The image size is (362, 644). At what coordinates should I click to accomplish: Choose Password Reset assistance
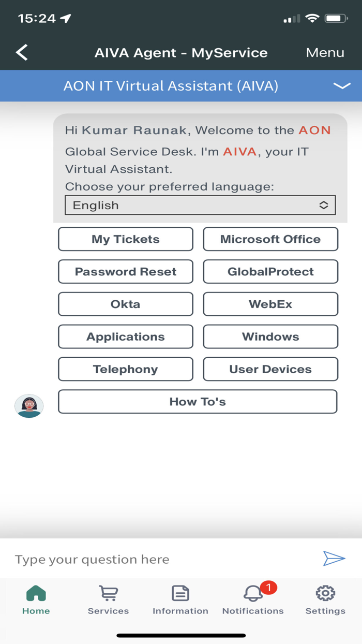click(x=125, y=271)
